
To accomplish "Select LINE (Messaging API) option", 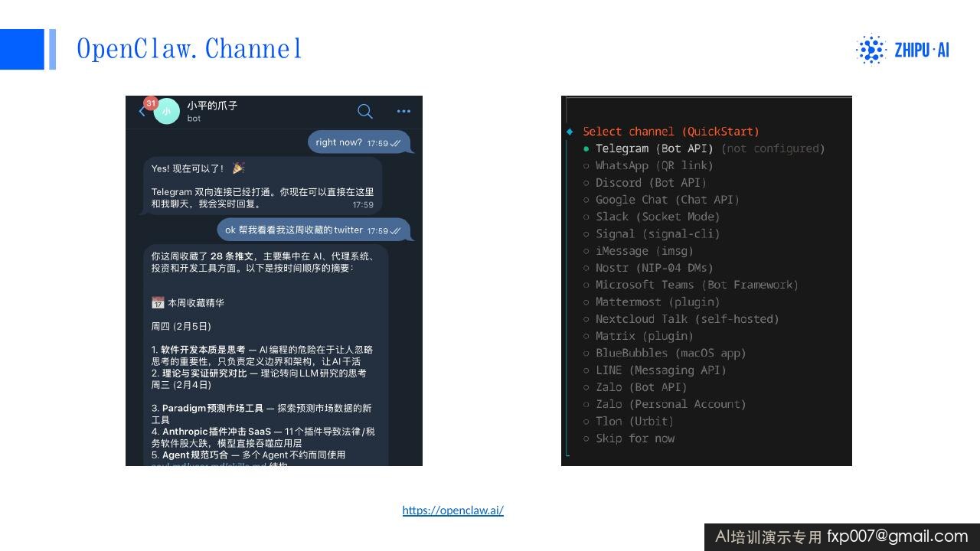I will (x=655, y=370).
